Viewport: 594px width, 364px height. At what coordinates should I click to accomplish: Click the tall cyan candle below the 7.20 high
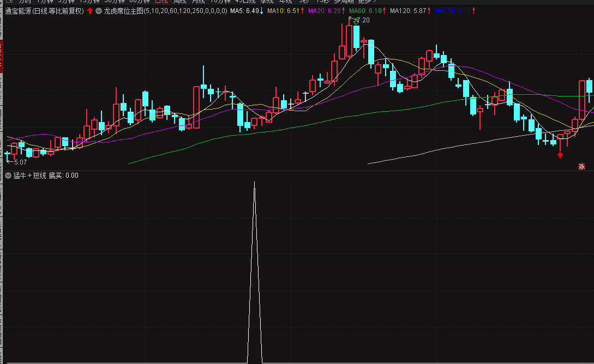click(356, 37)
